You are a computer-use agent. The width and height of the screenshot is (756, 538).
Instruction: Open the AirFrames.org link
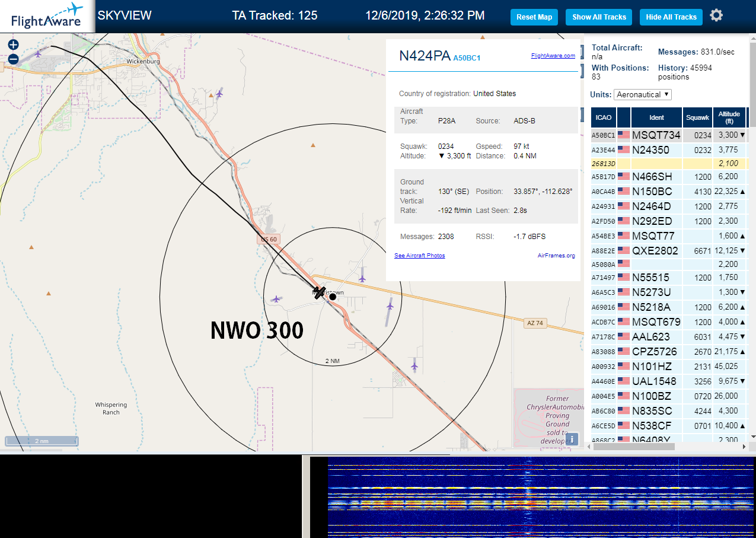(556, 256)
